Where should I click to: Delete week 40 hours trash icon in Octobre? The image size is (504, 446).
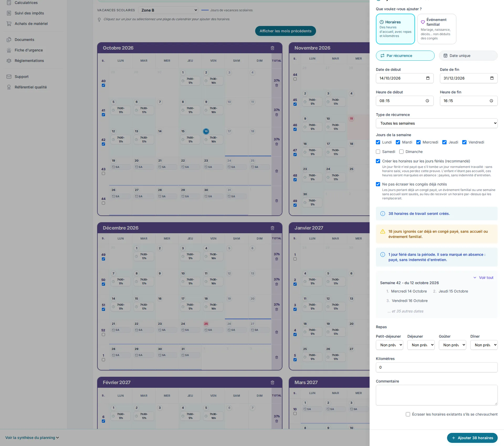pyautogui.click(x=277, y=86)
